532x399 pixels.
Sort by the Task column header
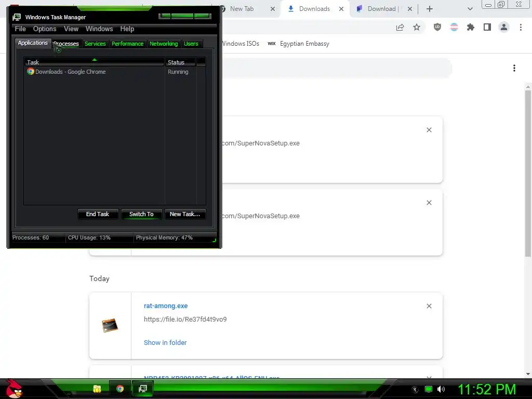94,62
